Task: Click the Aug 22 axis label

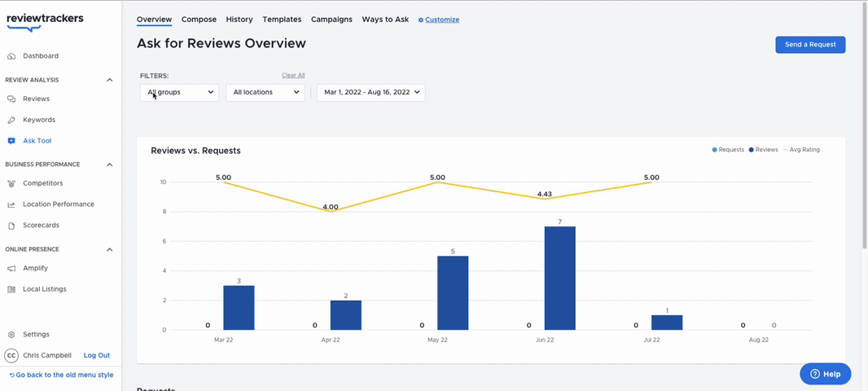Action: 758,340
